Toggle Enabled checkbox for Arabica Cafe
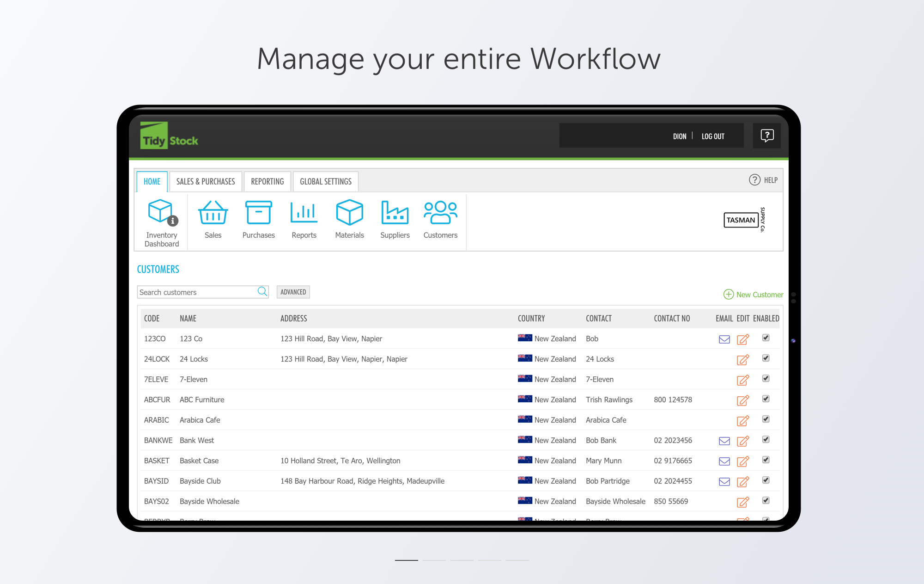Screen dimensions: 924x584 766,419
